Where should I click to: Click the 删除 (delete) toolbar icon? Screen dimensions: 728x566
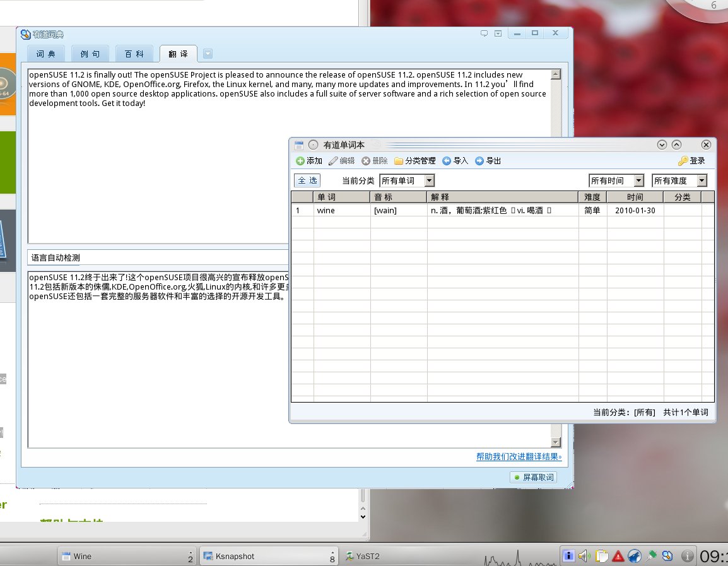pyautogui.click(x=366, y=161)
